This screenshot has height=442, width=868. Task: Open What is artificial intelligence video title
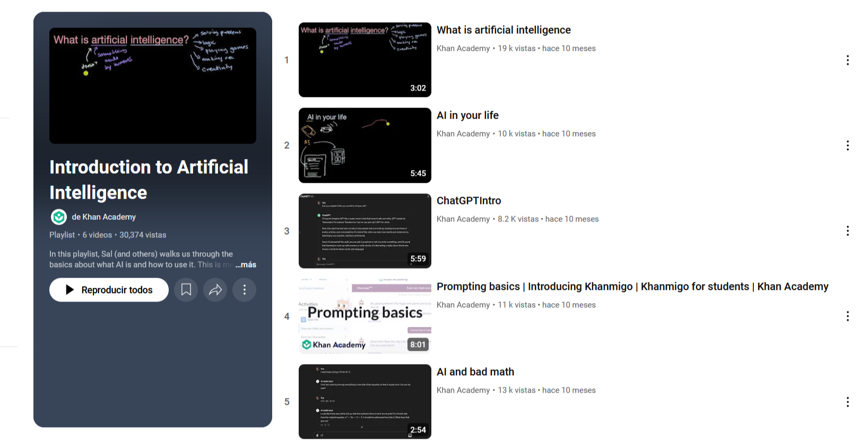click(x=504, y=30)
